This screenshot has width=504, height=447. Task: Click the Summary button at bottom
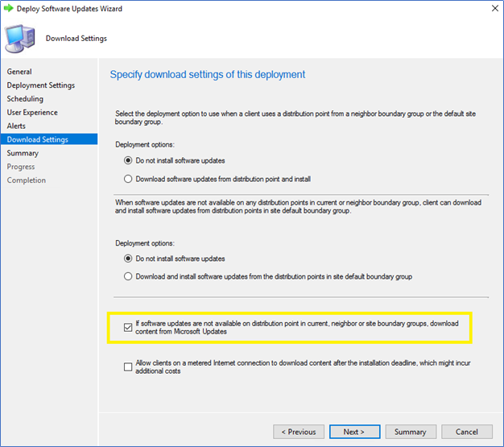[x=411, y=432]
